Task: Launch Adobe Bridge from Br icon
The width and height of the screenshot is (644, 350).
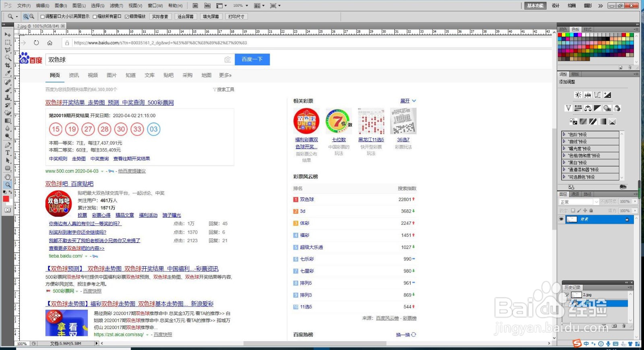Action: coord(195,6)
